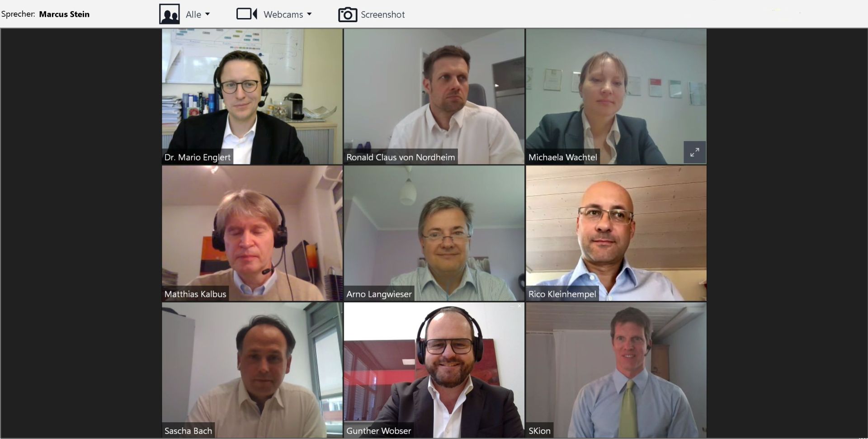Viewport: 868px width, 439px height.
Task: Open the Alle dropdown arrow
Action: pos(208,14)
